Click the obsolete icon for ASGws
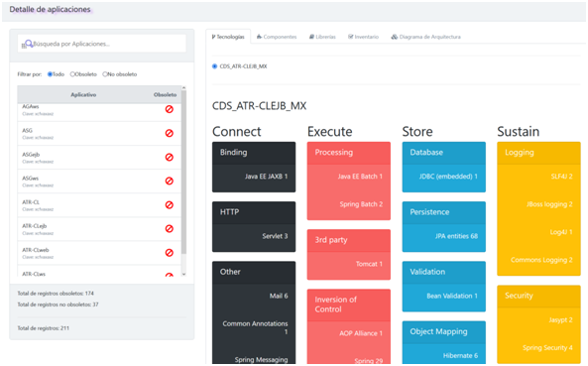The image size is (588, 366). point(170,182)
